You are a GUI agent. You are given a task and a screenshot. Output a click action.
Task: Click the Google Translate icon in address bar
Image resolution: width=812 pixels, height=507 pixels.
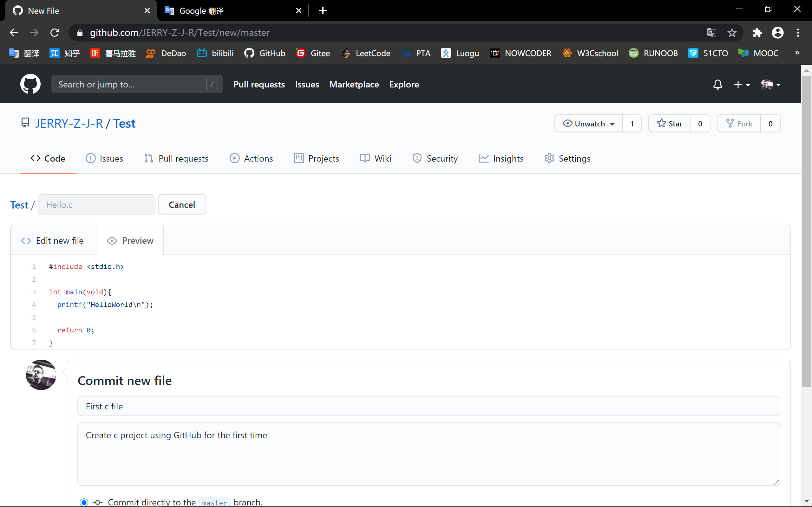(711, 33)
